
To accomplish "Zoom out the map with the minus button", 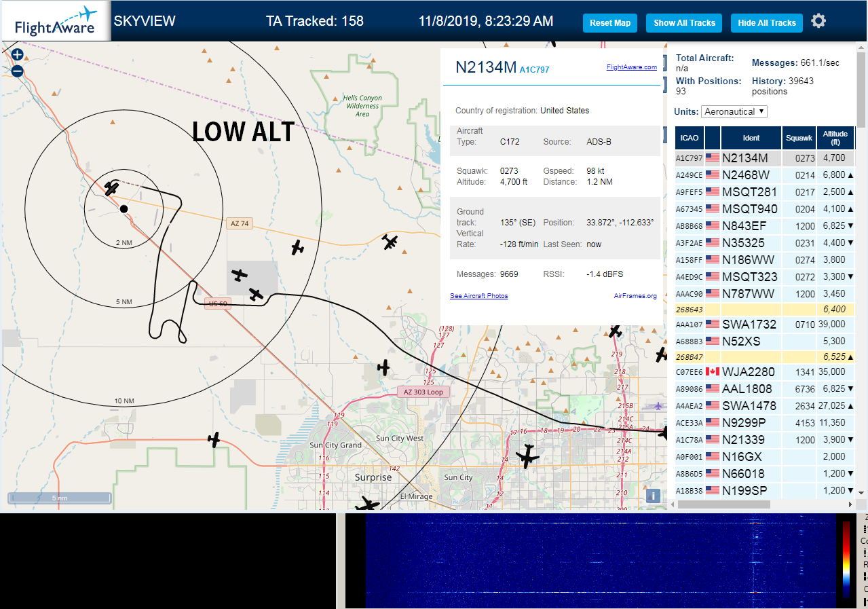I will (17, 71).
